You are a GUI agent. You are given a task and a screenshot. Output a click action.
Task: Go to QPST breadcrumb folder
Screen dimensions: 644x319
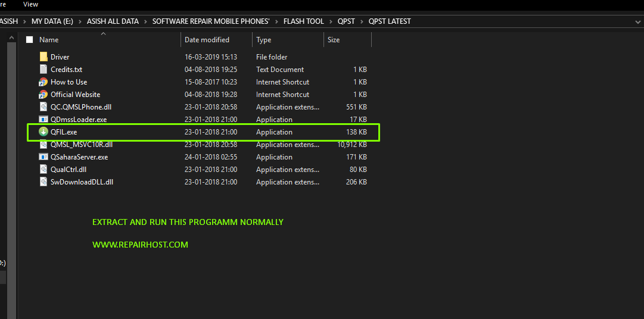coord(346,21)
